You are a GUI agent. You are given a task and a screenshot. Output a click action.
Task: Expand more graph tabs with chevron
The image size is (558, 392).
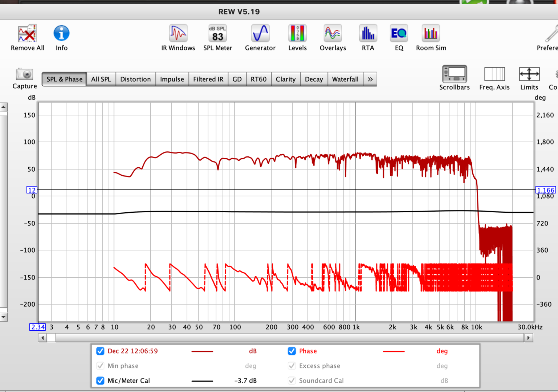[x=370, y=79]
